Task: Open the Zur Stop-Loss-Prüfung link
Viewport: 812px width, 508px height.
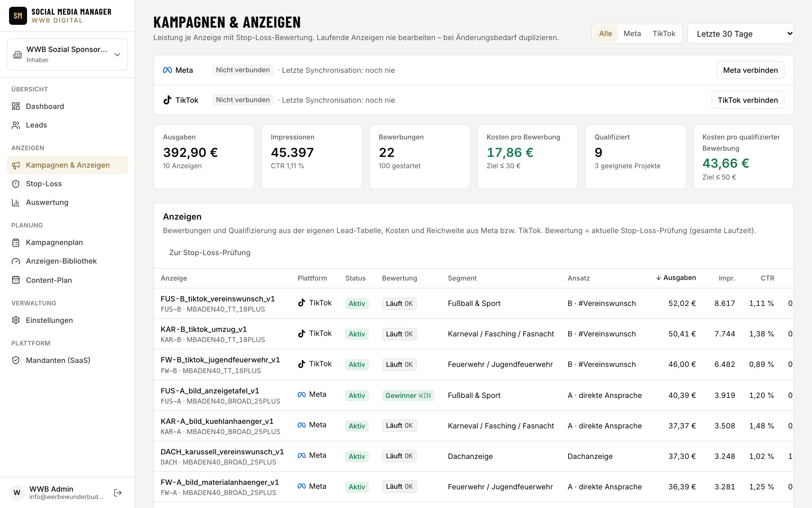Action: [210, 252]
